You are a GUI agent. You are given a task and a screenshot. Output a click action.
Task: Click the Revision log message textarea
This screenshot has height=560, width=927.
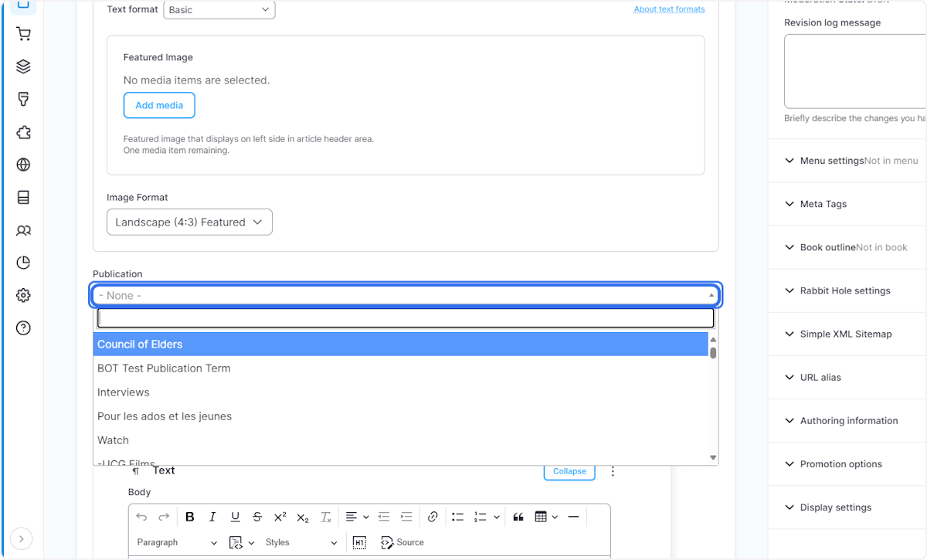coord(855,71)
